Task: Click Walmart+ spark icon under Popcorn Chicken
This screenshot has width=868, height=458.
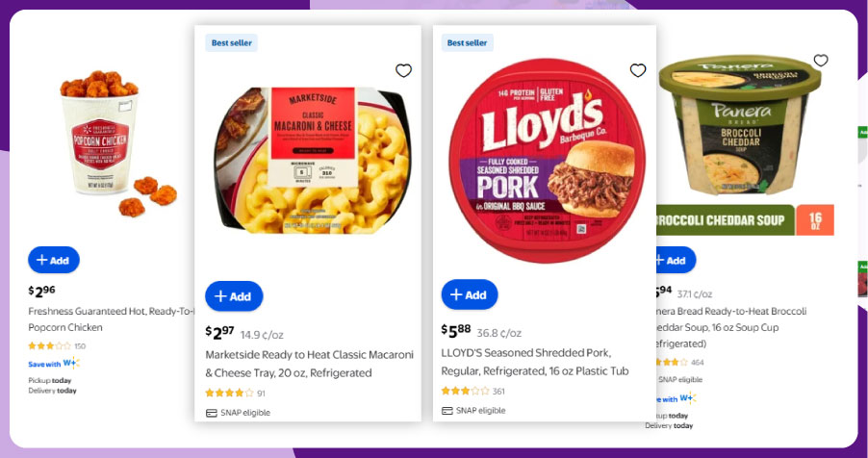Action: click(70, 363)
